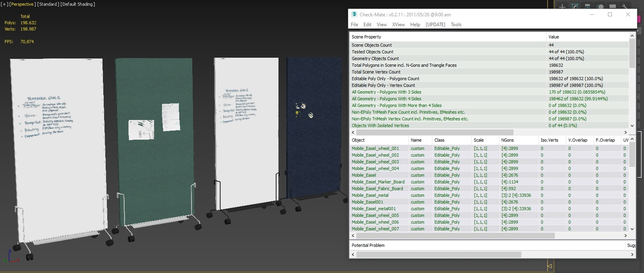
Task: Open the Help menu in Check-Mate
Action: coord(415,25)
